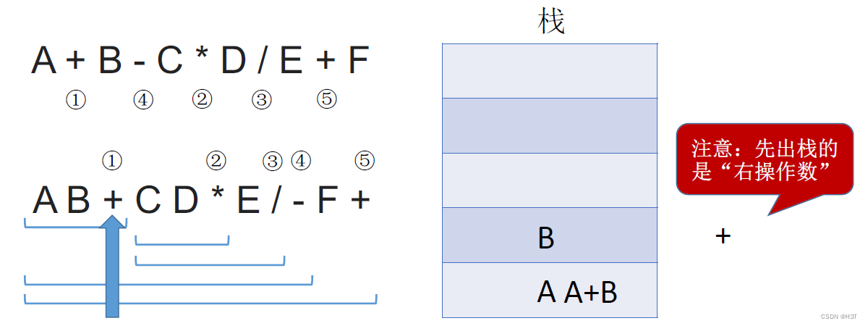Click the plus sign right of stack
Image resolution: width=868 pixels, height=326 pixels.
tap(722, 235)
